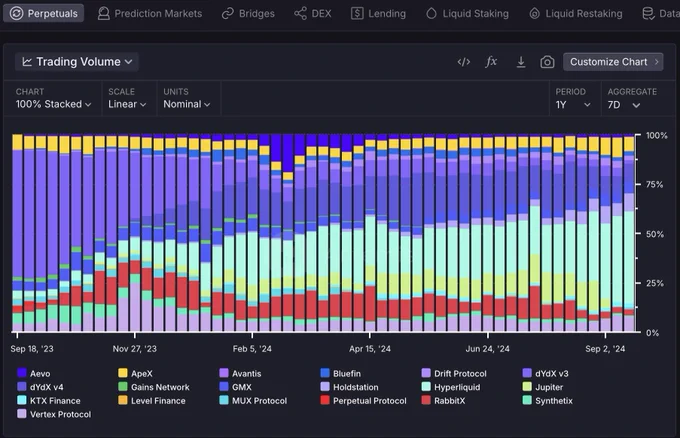Image resolution: width=680 pixels, height=438 pixels.
Task: Click the RabbitX legend label
Action: coord(450,401)
